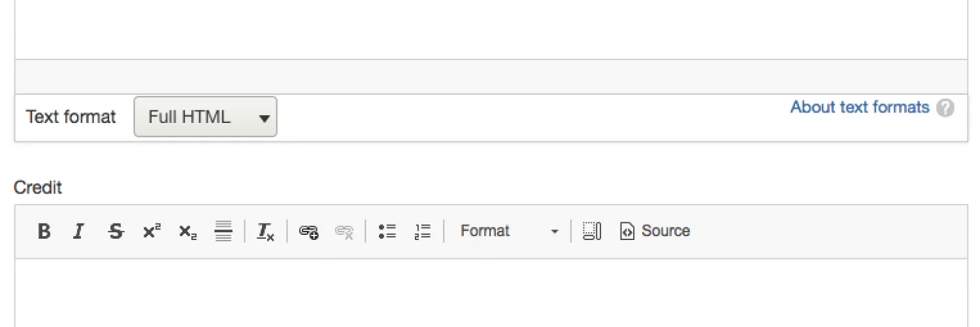Click the Credit field label

(38, 188)
